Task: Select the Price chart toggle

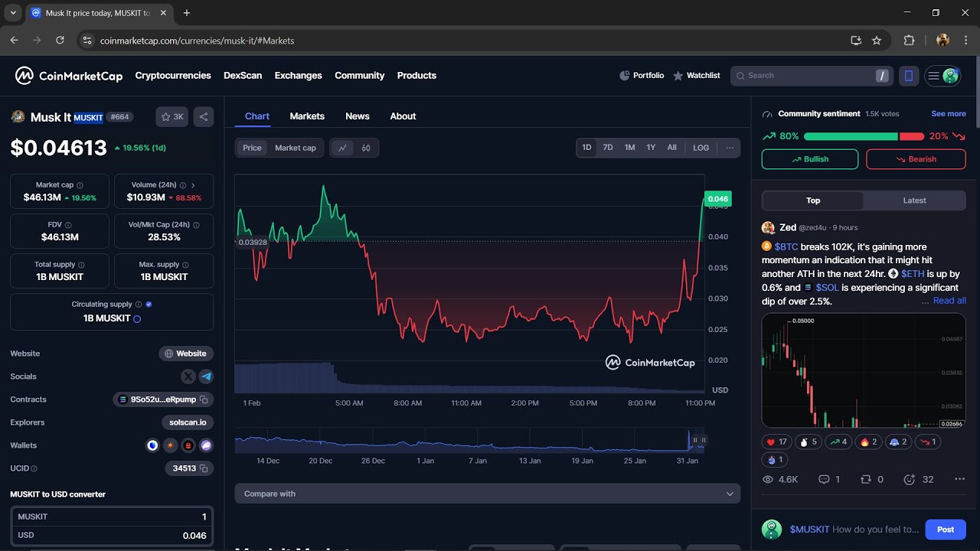Action: tap(252, 148)
